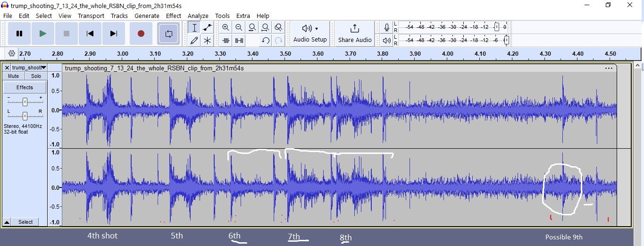Click the vertical scale 1.0 label of the upper channel

tap(55, 76)
